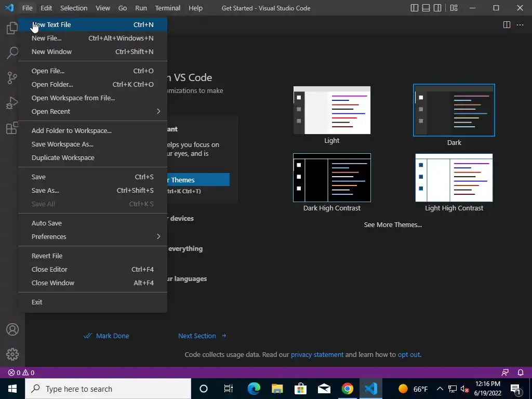Expand Open Recent submenu
This screenshot has width=532, height=399.
click(92, 111)
